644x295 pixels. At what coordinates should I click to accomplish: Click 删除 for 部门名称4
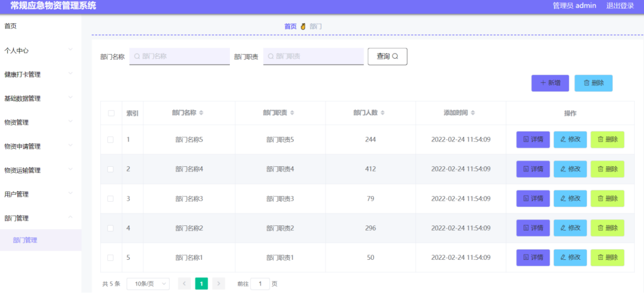pyautogui.click(x=607, y=169)
